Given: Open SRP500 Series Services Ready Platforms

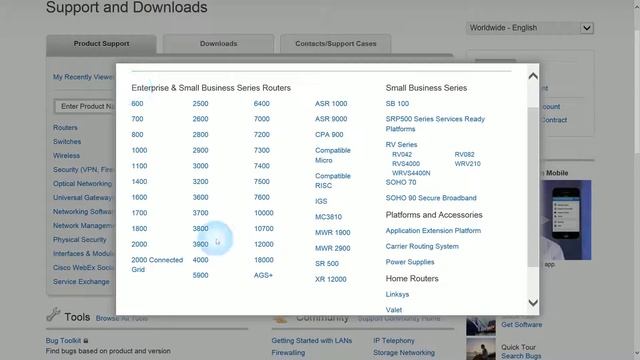Looking at the screenshot, I should coord(435,124).
